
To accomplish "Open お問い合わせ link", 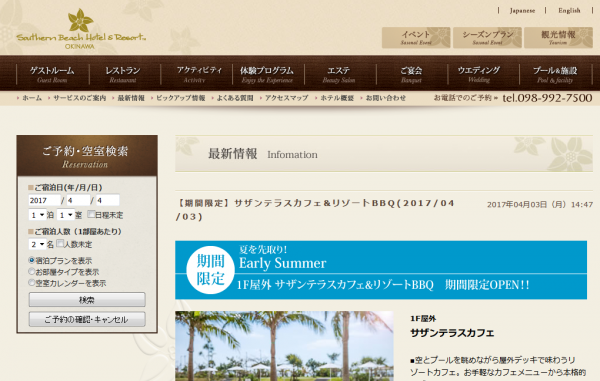I will tap(385, 98).
